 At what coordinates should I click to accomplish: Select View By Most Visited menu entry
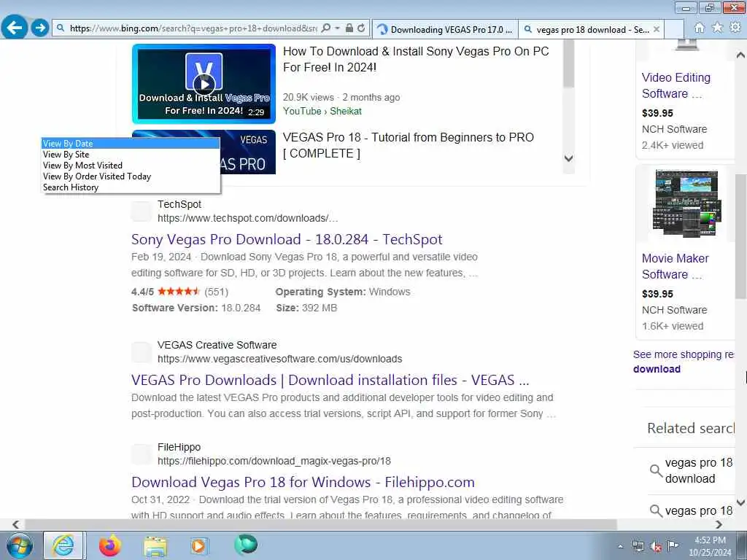coord(131,166)
